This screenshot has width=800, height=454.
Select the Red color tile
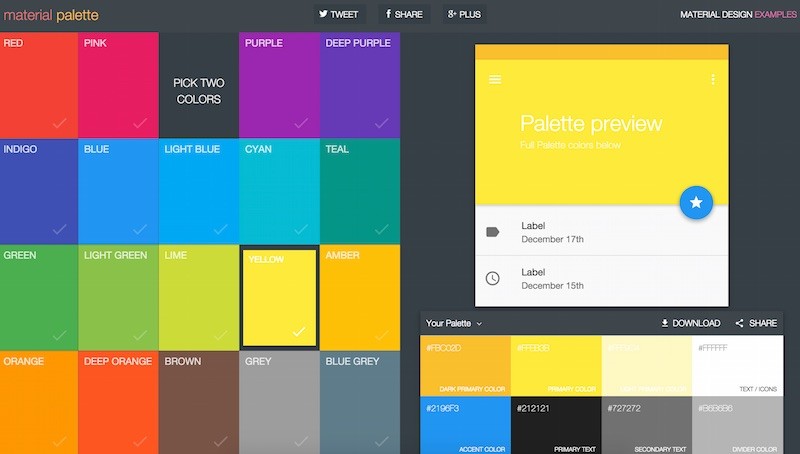coord(38,84)
